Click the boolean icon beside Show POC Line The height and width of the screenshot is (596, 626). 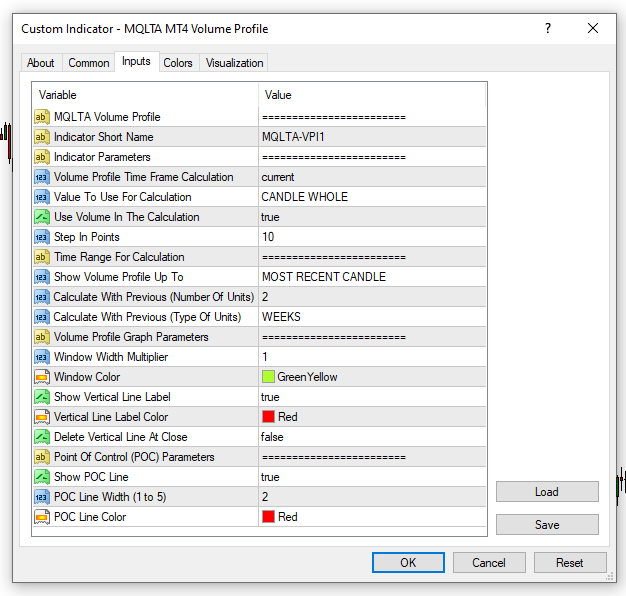coord(42,477)
